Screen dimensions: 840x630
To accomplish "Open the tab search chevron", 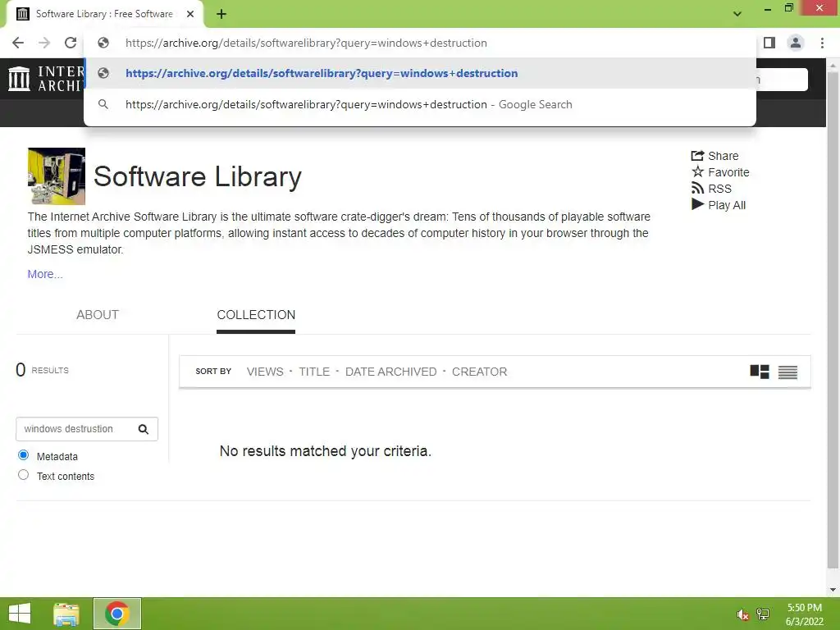I will (737, 14).
